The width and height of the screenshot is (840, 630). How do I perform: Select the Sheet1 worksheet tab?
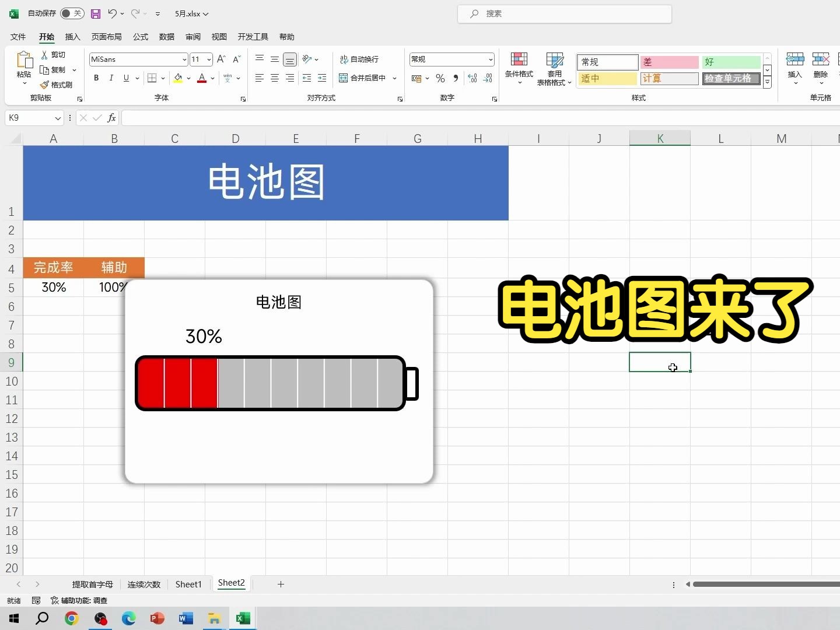[188, 583]
